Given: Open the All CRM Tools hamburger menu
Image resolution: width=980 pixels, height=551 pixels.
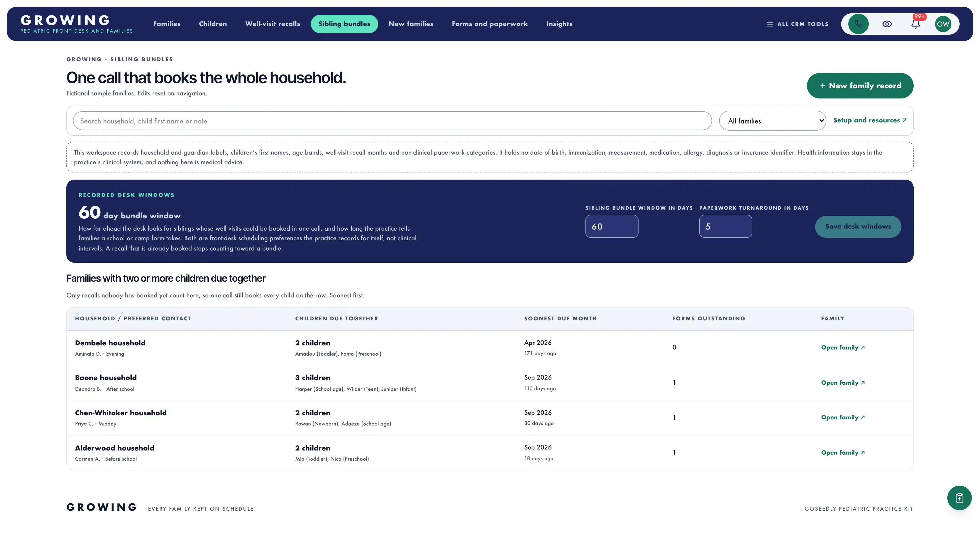Looking at the screenshot, I should click(797, 24).
